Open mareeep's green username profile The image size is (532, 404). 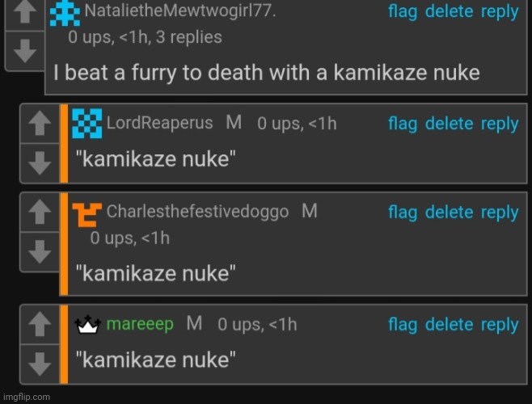[x=140, y=324]
